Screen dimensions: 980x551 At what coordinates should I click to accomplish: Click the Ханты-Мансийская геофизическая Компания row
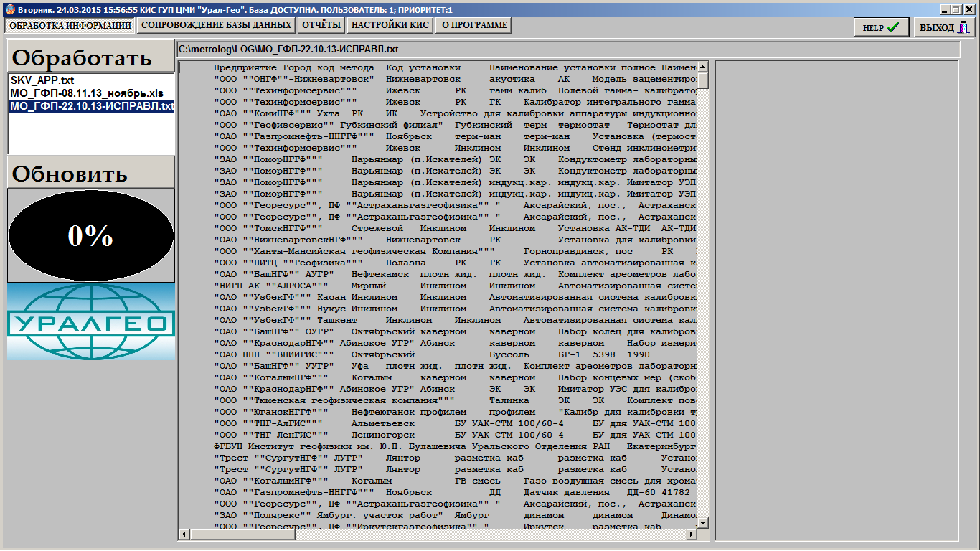point(455,251)
